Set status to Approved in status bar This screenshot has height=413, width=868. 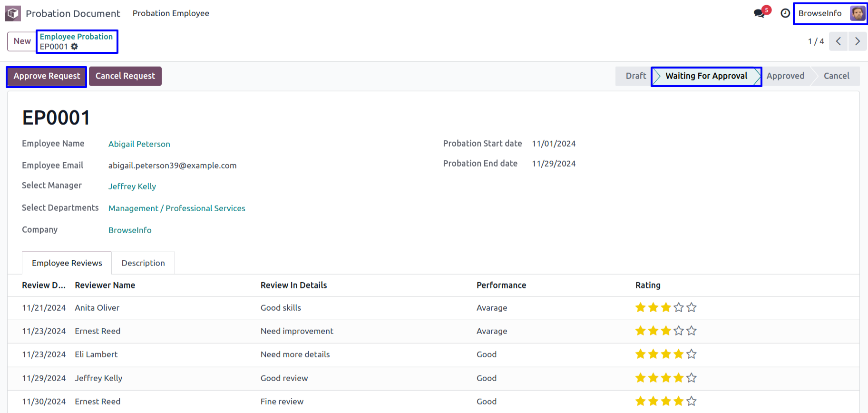[785, 76]
